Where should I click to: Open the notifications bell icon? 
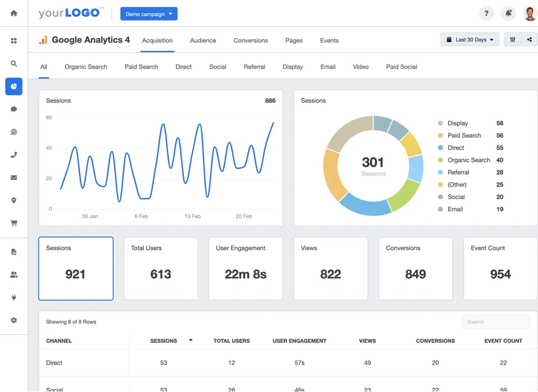[x=507, y=13]
